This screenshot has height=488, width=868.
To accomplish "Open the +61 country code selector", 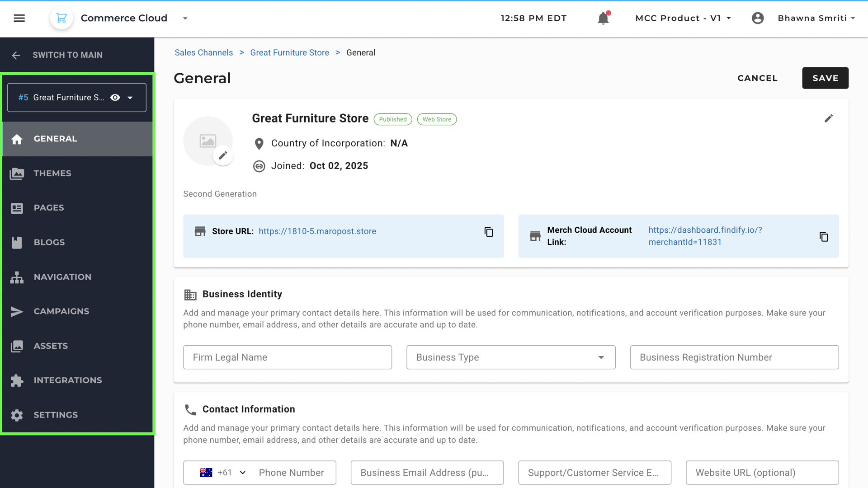I will pos(223,473).
